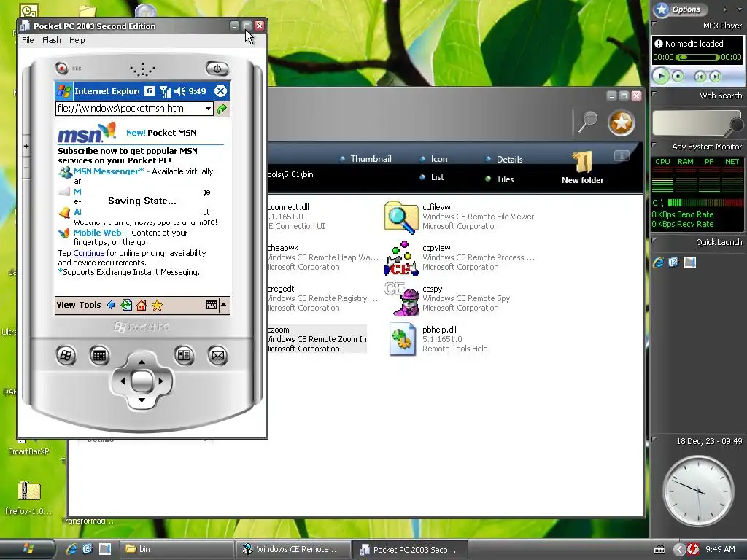Select Icon view option
This screenshot has height=560, width=747.
click(x=433, y=159)
